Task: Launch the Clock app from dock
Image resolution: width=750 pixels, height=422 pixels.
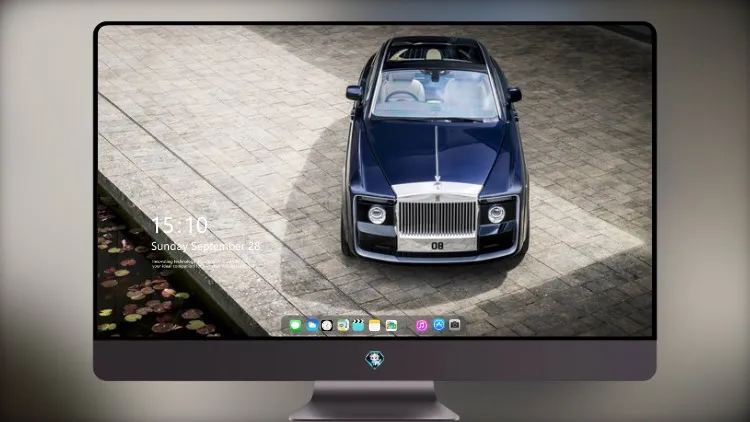Action: [x=327, y=325]
